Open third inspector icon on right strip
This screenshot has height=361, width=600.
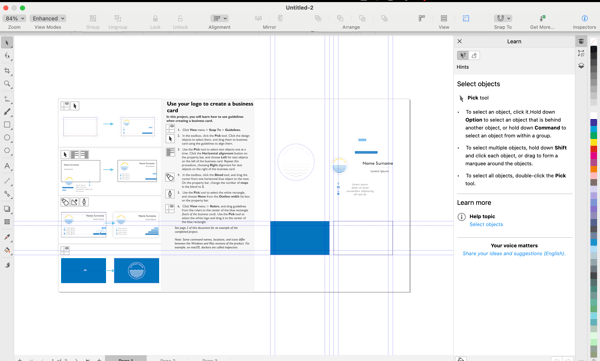click(581, 66)
